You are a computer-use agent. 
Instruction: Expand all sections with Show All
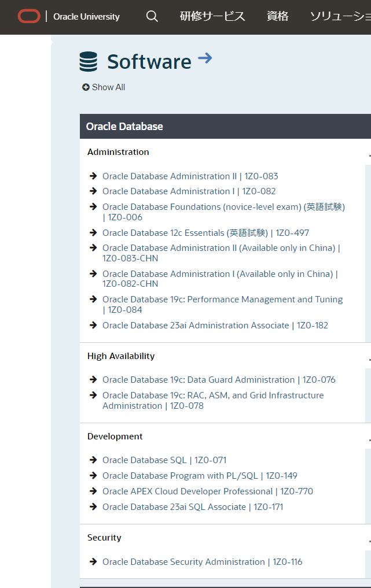point(108,87)
